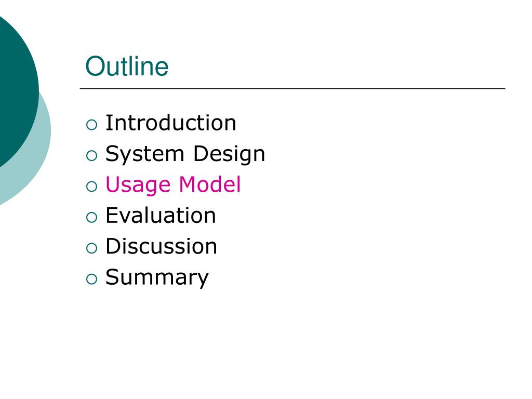Click the word Usage in pink text

pos(138,185)
